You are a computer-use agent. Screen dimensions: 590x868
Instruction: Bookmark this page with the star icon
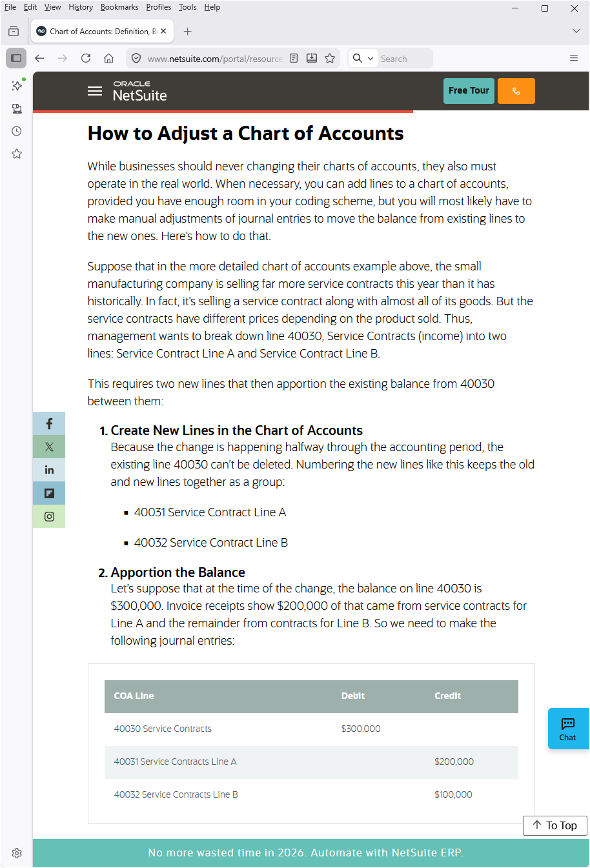point(330,58)
